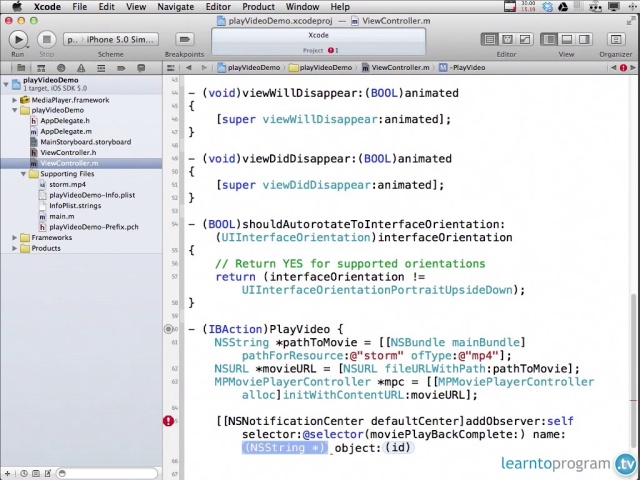Click the Stop button
640x480 pixels.
pos(47,40)
